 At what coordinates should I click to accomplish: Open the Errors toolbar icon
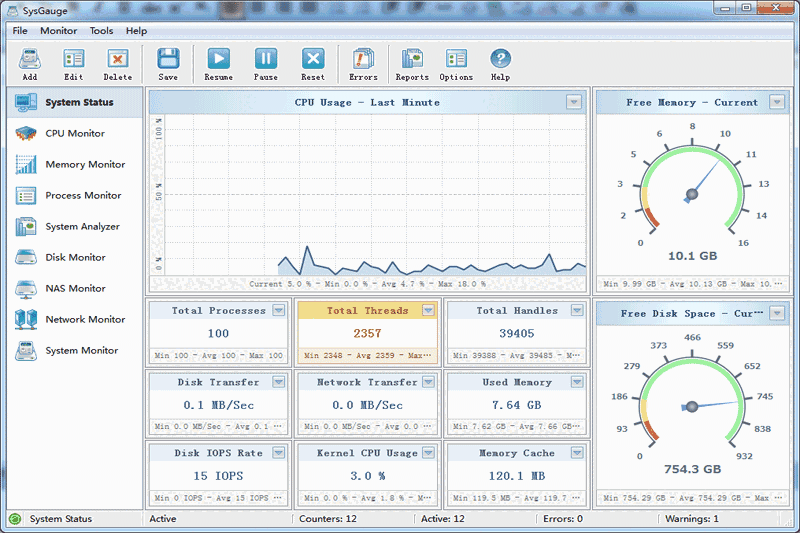[x=363, y=60]
